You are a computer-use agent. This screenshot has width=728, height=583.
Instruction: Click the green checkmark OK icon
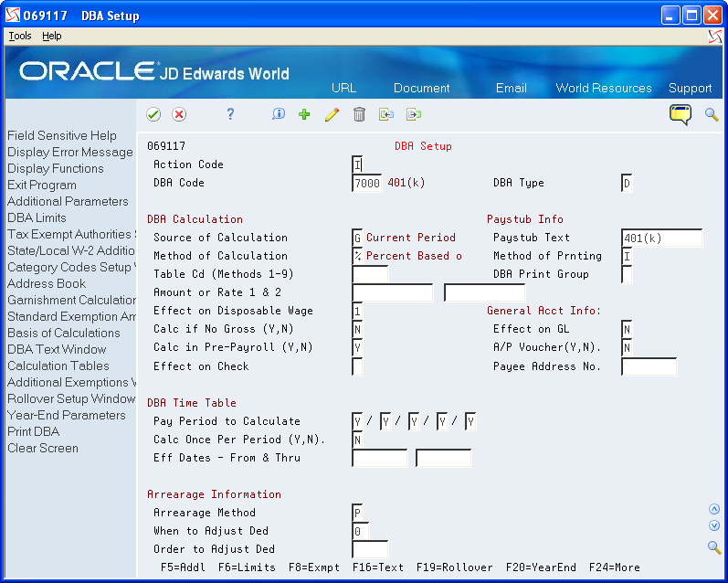tap(153, 114)
